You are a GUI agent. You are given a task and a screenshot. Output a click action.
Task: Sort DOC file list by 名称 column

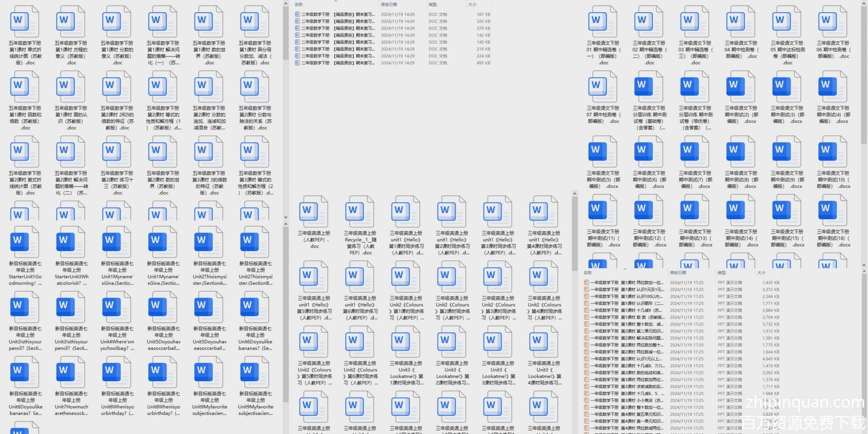(x=299, y=4)
